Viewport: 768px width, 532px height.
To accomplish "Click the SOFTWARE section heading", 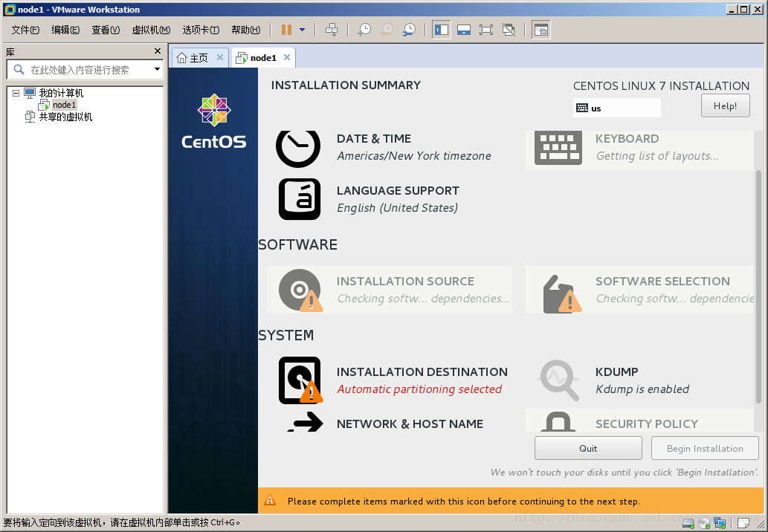I will (x=298, y=244).
